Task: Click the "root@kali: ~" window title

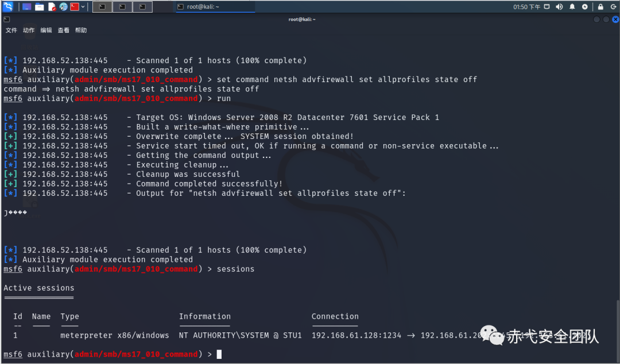Action: click(x=302, y=20)
